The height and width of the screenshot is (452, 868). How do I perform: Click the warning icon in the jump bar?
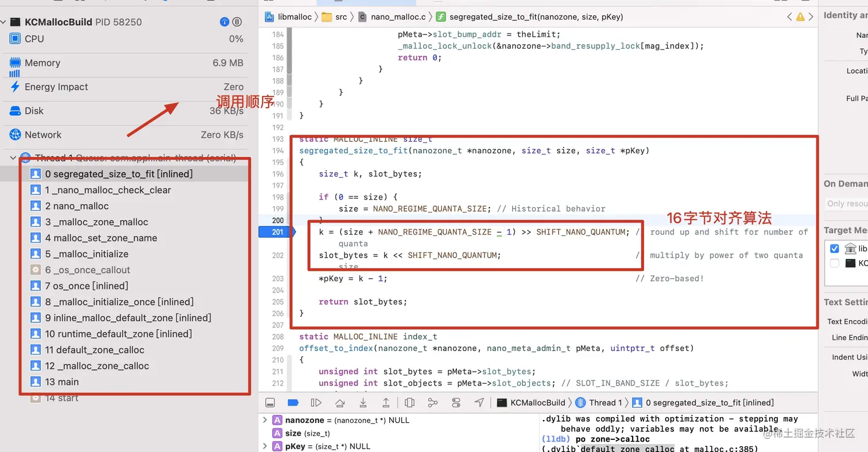[800, 17]
